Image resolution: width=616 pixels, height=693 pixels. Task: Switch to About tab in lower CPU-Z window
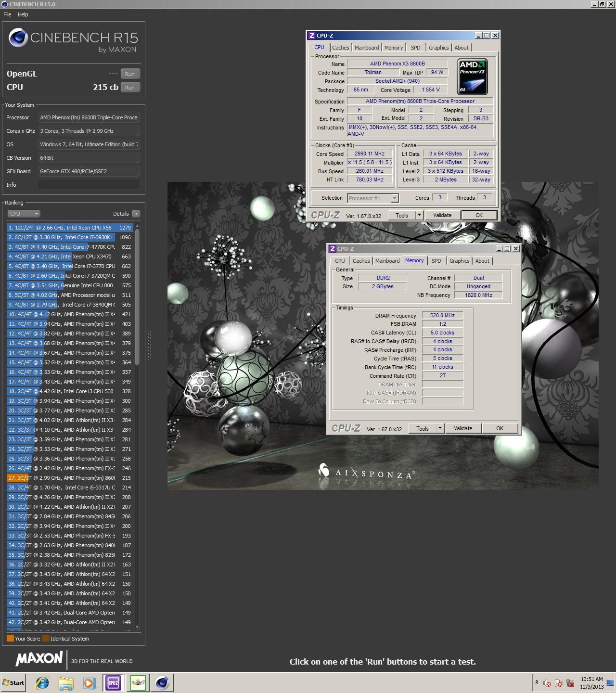(482, 261)
